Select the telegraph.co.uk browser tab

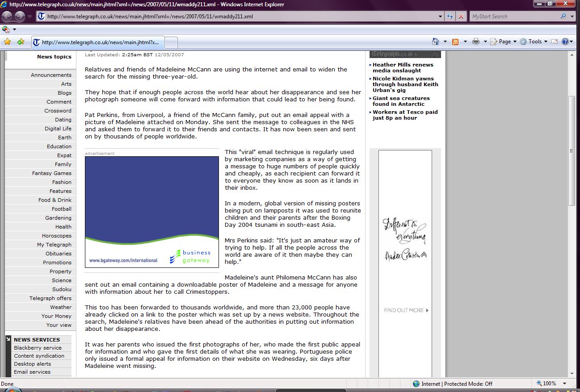coord(98,42)
